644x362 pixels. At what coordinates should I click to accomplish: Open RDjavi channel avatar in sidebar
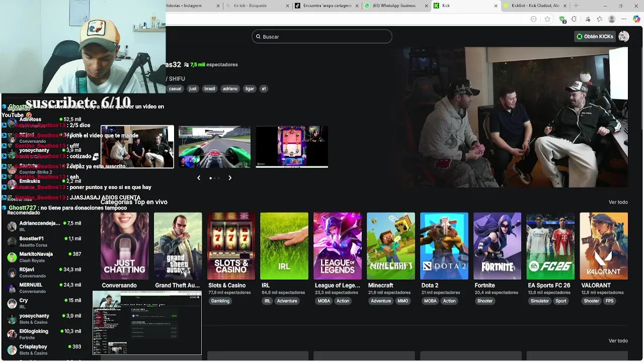[12, 273]
